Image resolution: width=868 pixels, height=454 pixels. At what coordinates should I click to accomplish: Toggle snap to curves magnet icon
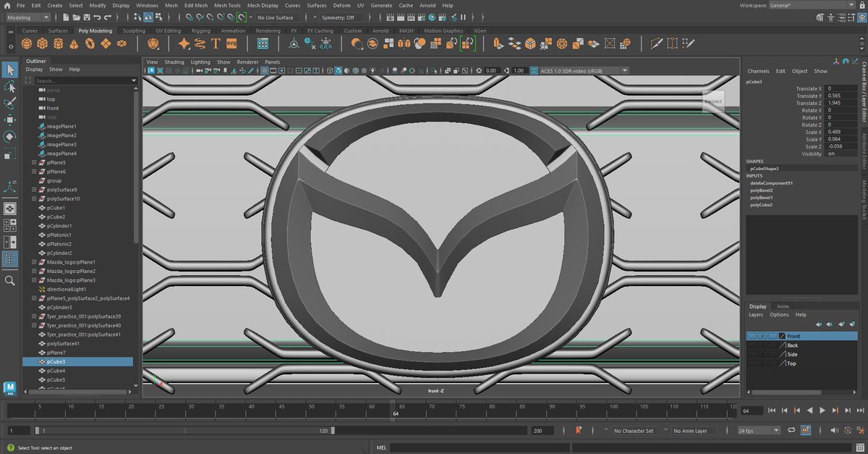pos(200,17)
